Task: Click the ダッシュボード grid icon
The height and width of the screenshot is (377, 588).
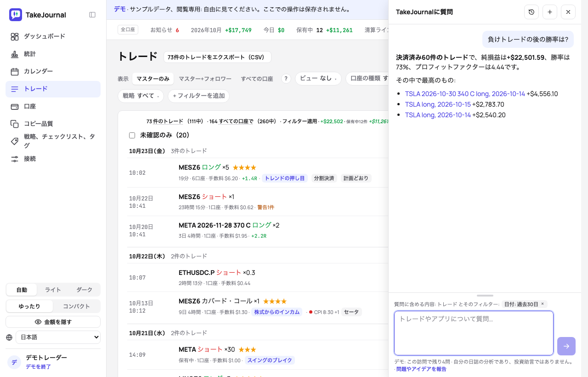Action: [15, 36]
